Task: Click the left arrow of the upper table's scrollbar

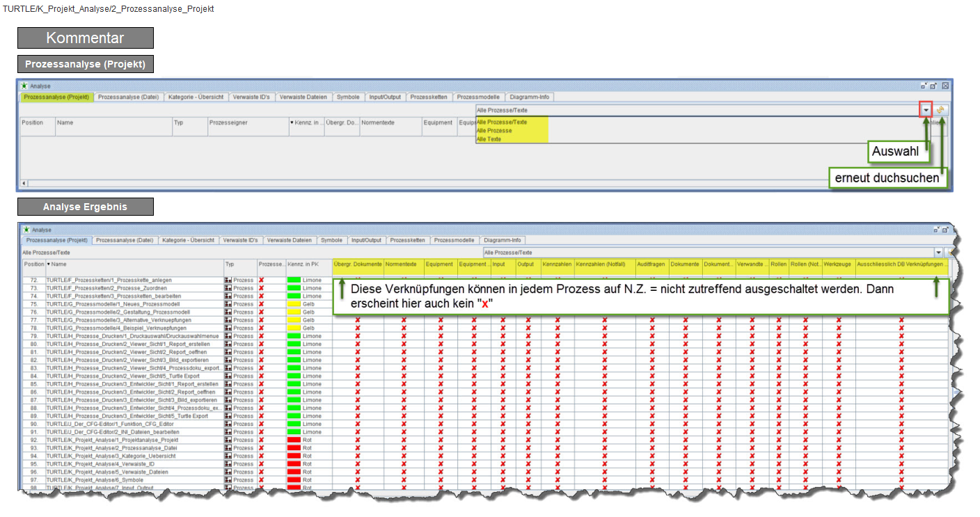Action: tap(24, 183)
